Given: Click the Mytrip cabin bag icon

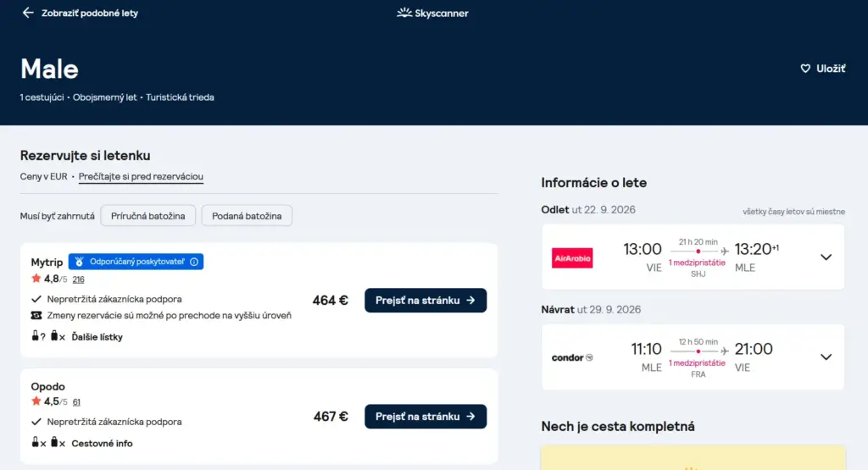Looking at the screenshot, I should tap(36, 335).
